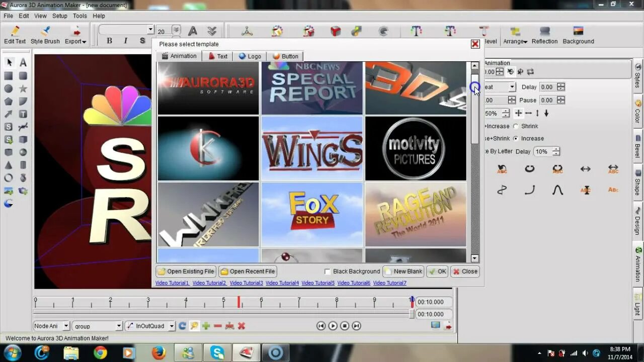
Task: Activate the Style Brush tool
Action: click(x=45, y=36)
